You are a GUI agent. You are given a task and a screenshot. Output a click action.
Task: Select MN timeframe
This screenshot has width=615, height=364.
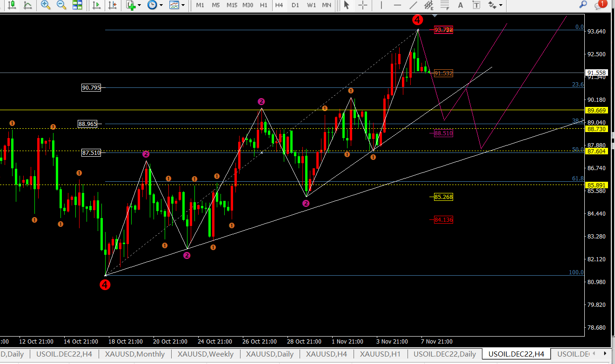tap(327, 5)
